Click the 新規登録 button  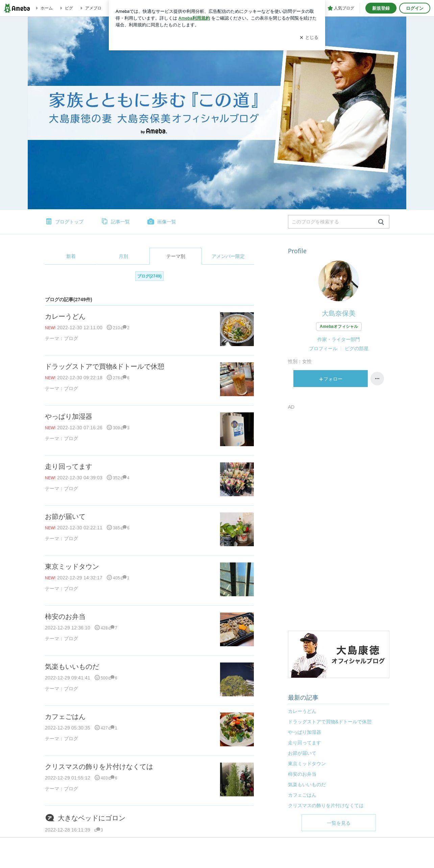pos(381,8)
